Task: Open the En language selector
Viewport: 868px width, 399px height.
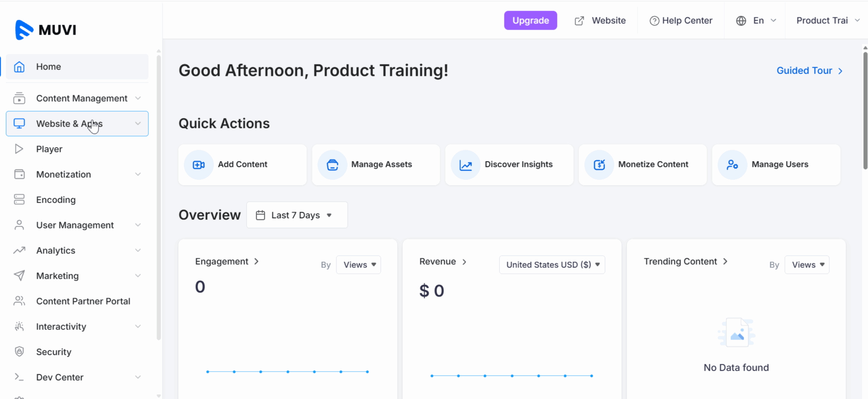Action: 756,21
